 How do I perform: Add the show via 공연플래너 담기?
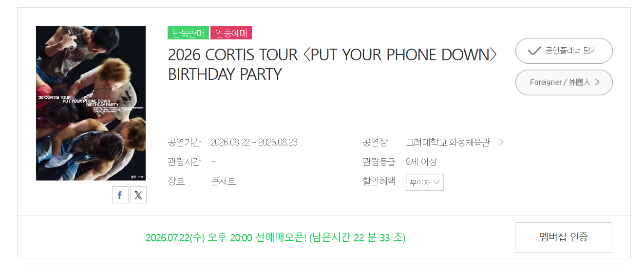pos(564,51)
